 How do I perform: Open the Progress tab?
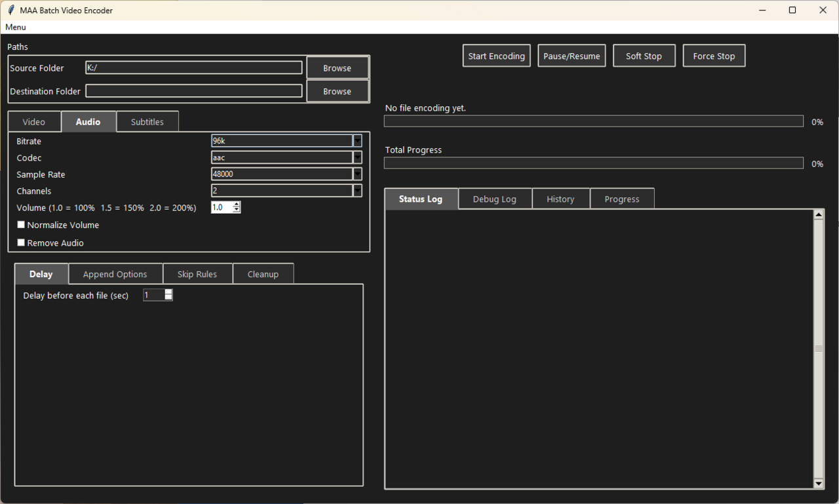(622, 199)
